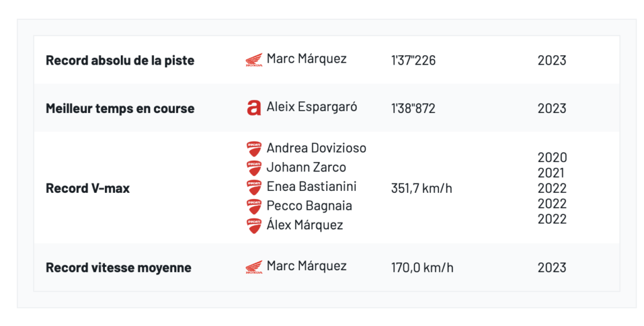Click the Pecco Bagnaia name
644x326 pixels.
point(309,206)
